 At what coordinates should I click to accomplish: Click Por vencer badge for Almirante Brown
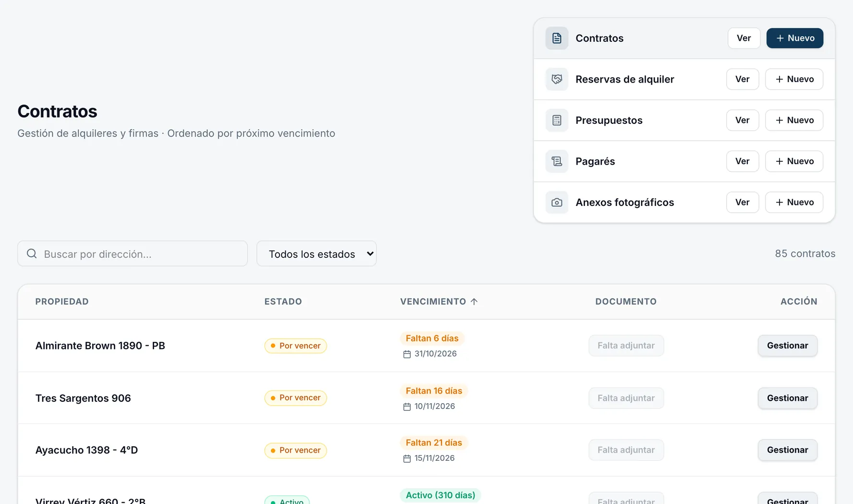click(295, 346)
